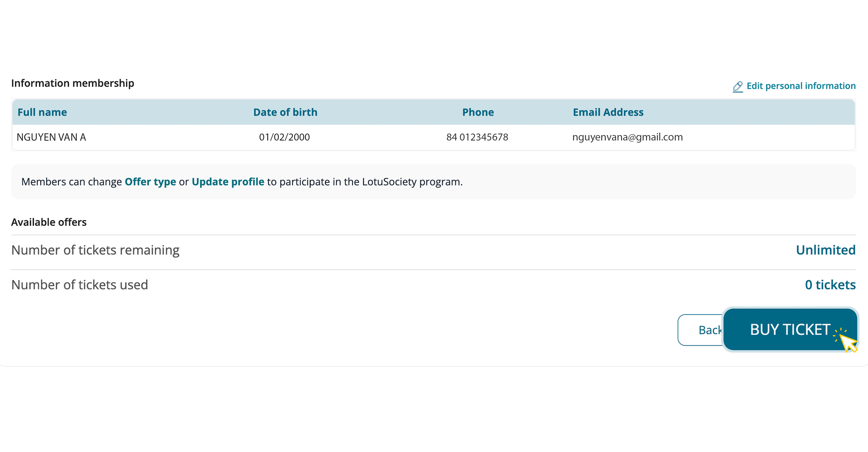Click the birth date 01/02/2000
The height and width of the screenshot is (452, 868).
tap(284, 137)
